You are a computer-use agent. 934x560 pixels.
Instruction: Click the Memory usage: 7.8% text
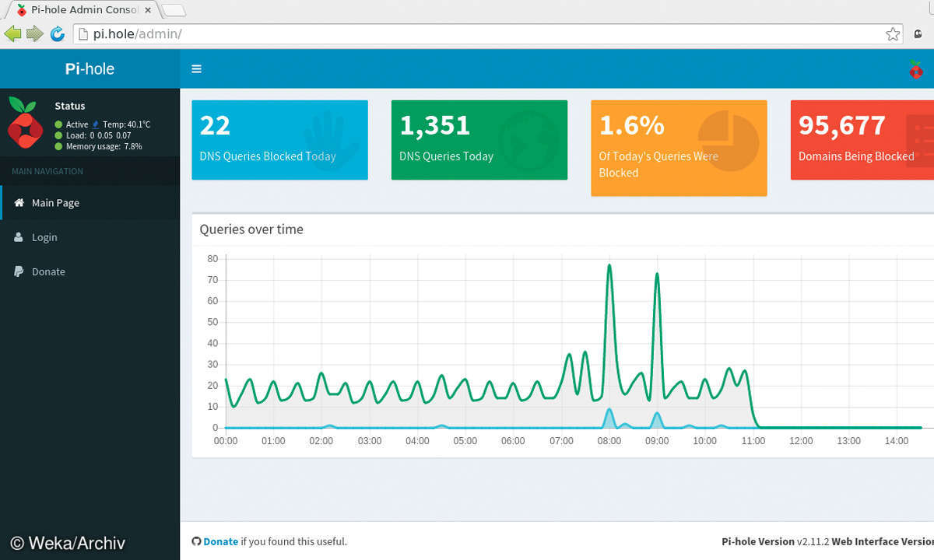104,146
